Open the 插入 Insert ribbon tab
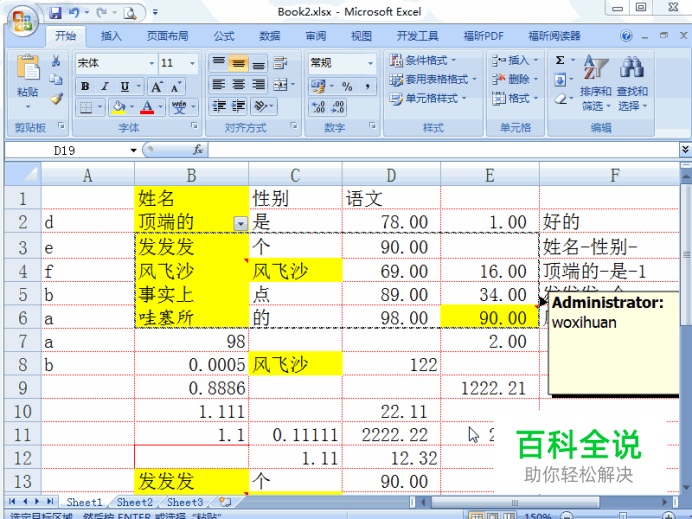 (111, 36)
